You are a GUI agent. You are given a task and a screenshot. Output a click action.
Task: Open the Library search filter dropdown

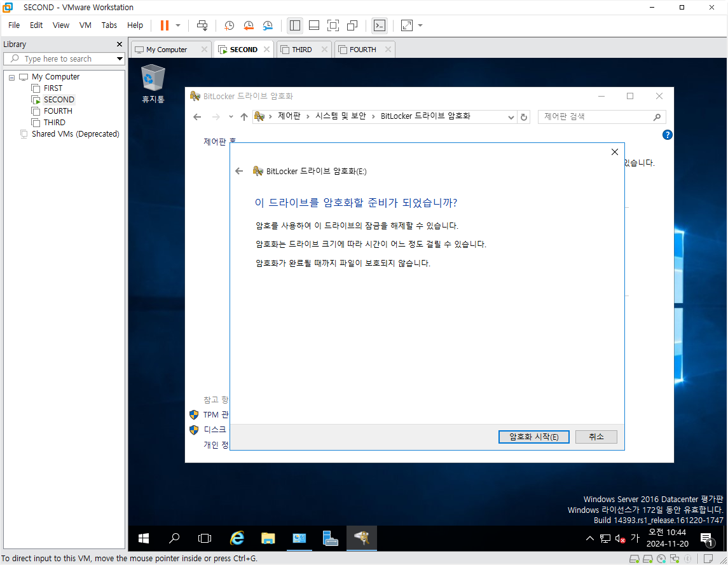pos(120,58)
